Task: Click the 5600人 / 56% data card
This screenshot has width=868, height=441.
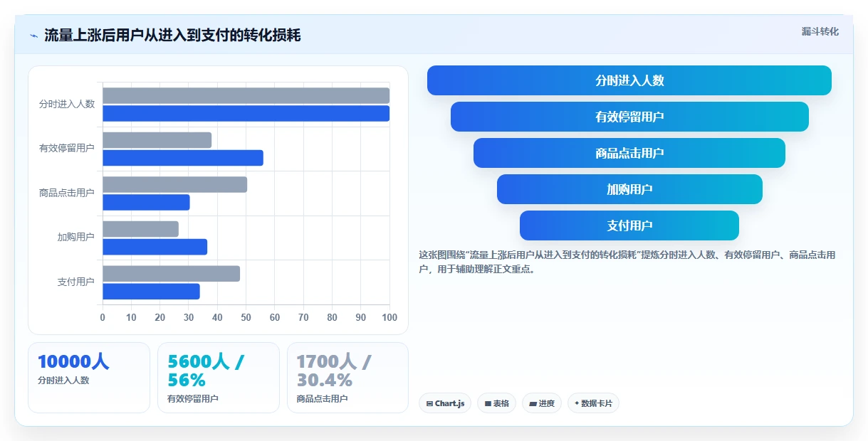Action: click(219, 378)
